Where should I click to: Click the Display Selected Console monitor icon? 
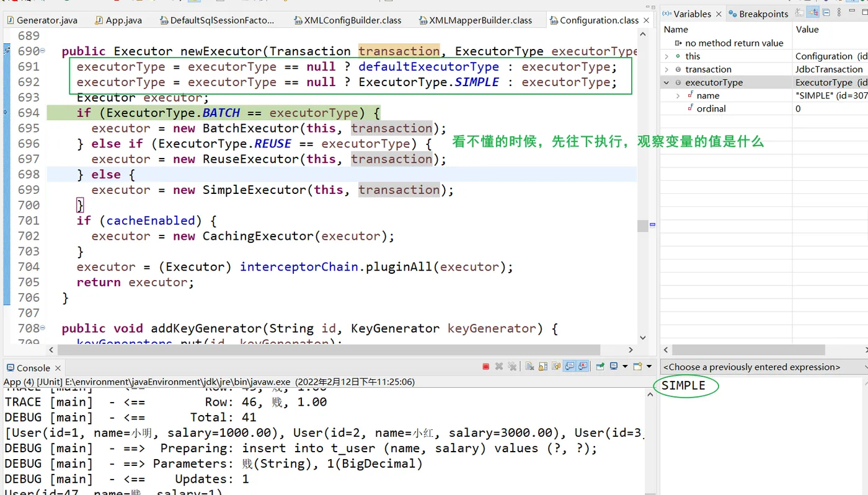(614, 366)
